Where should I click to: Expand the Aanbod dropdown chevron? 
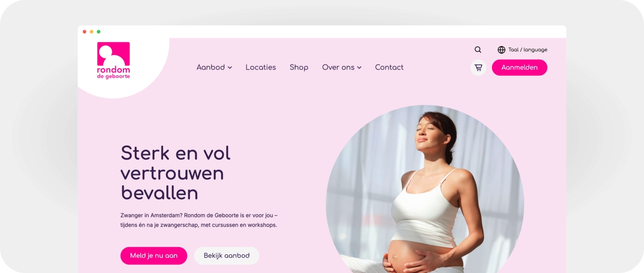click(x=230, y=68)
